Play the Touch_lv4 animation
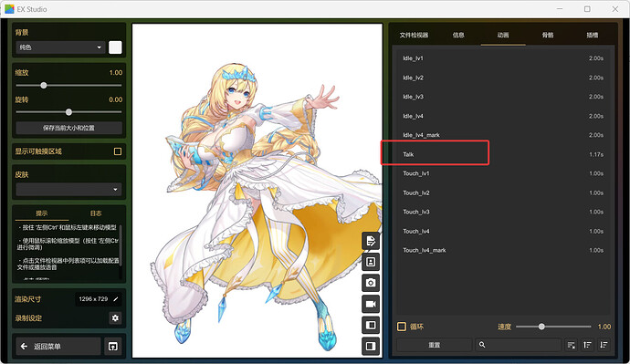 click(503, 231)
